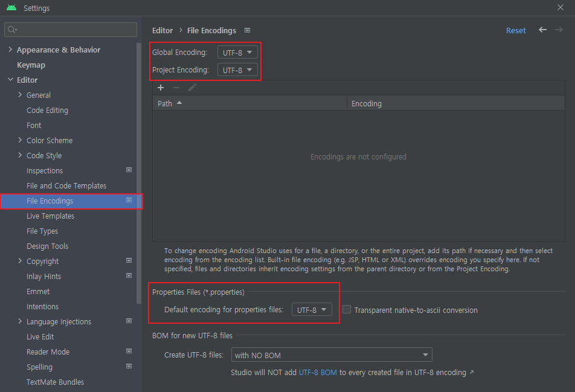Open Inspections settings
575x392 pixels.
[45, 171]
